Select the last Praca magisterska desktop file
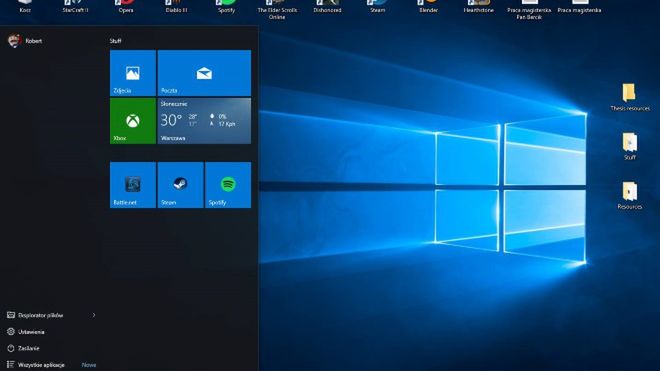This screenshot has height=371, width=660. click(579, 6)
